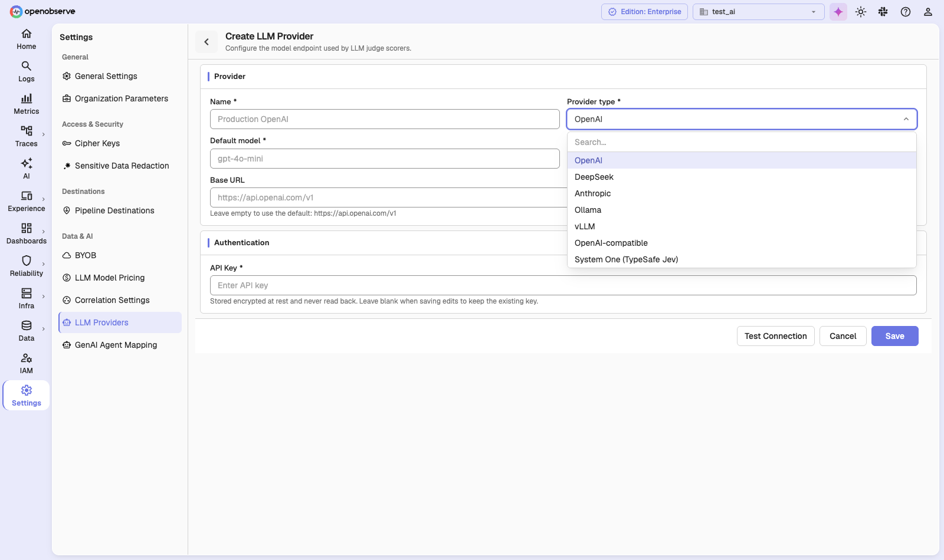The width and height of the screenshot is (944, 560).
Task: Open the Slack community icon
Action: pos(883,12)
